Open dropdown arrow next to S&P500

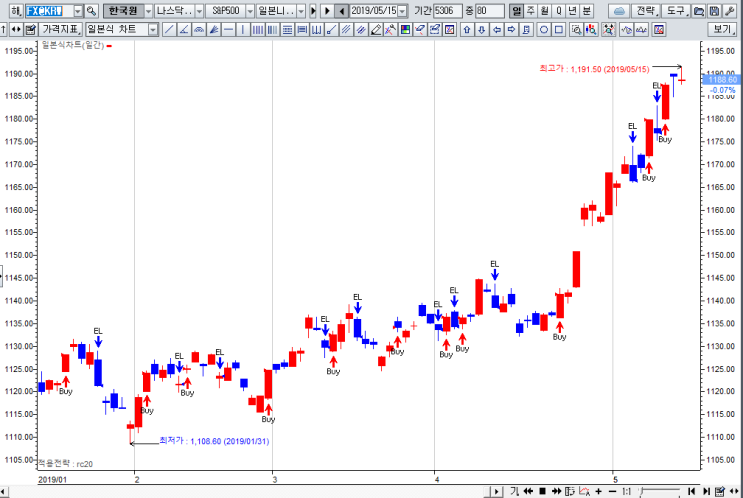click(250, 11)
